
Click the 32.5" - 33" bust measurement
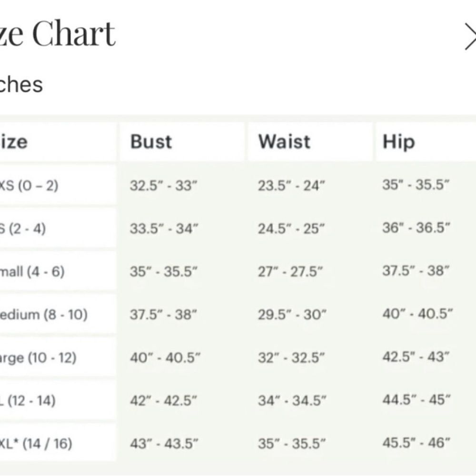(x=163, y=186)
